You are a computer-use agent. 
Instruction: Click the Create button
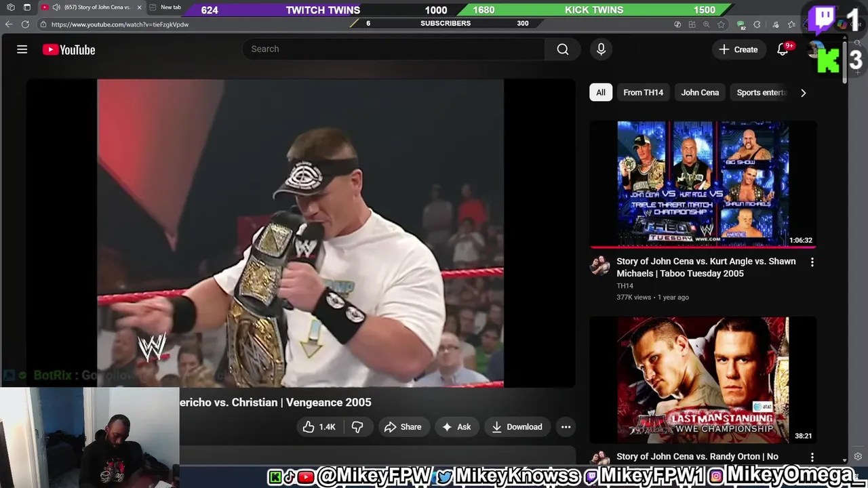click(738, 49)
